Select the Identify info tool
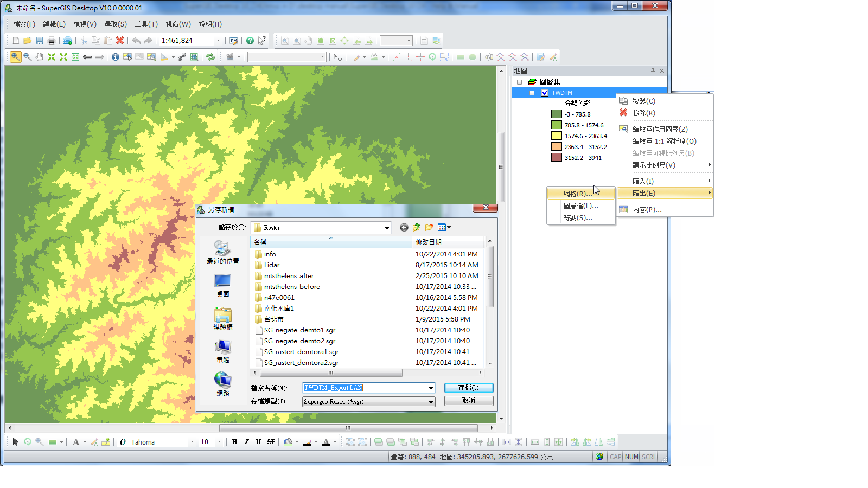 (x=116, y=57)
